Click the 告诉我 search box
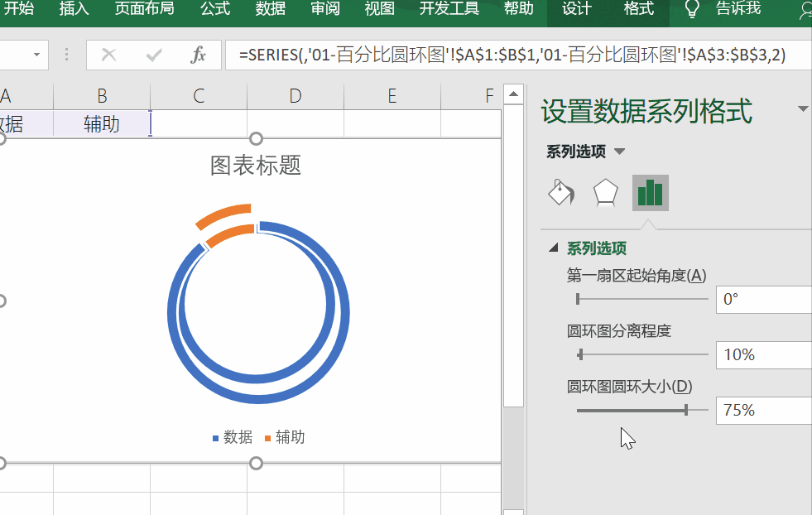This screenshot has width=812, height=515. (x=738, y=8)
